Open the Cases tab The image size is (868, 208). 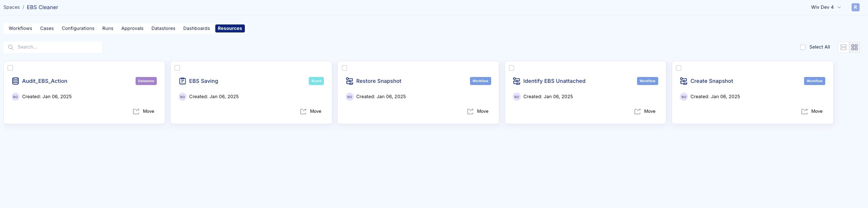click(47, 28)
